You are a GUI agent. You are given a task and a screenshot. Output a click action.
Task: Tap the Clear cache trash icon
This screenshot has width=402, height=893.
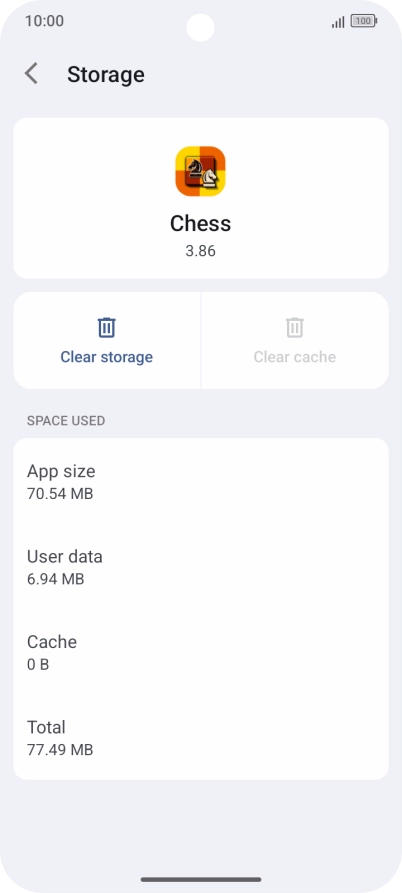pyautogui.click(x=294, y=327)
